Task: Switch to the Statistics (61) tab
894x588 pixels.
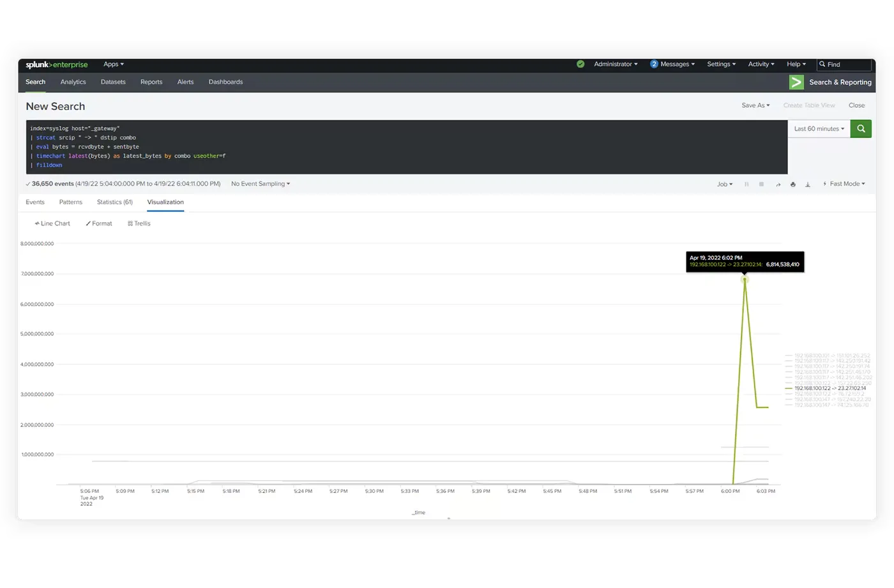Action: (115, 202)
